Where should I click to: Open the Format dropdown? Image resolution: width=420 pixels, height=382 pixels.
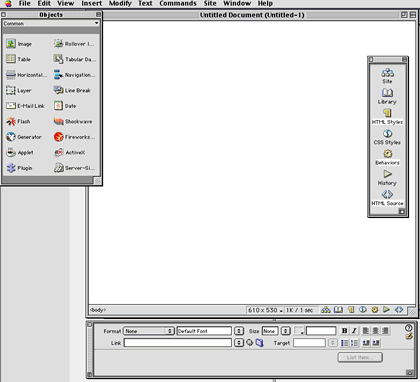tap(149, 331)
